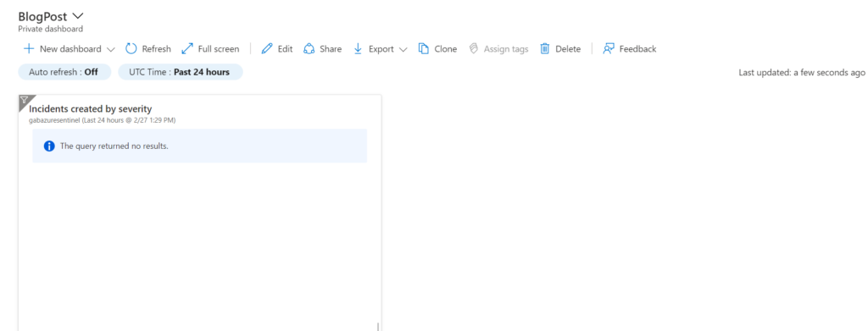The width and height of the screenshot is (868, 331).
Task: Click the Clone copy icon
Action: pyautogui.click(x=424, y=48)
